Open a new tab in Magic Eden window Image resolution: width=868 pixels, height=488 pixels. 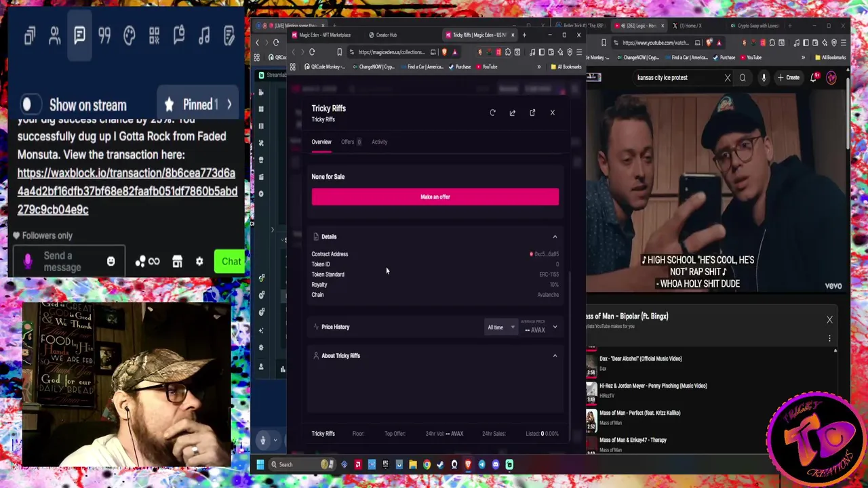pos(524,35)
